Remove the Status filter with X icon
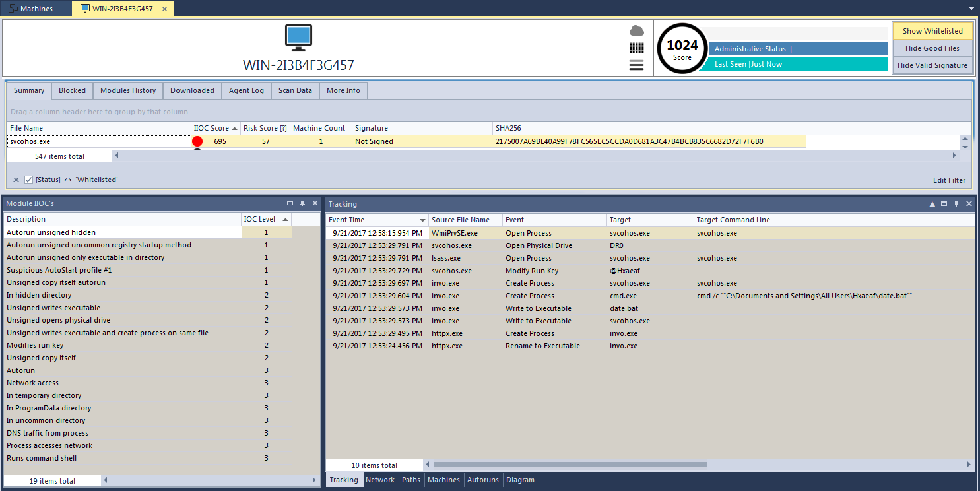 [x=16, y=180]
